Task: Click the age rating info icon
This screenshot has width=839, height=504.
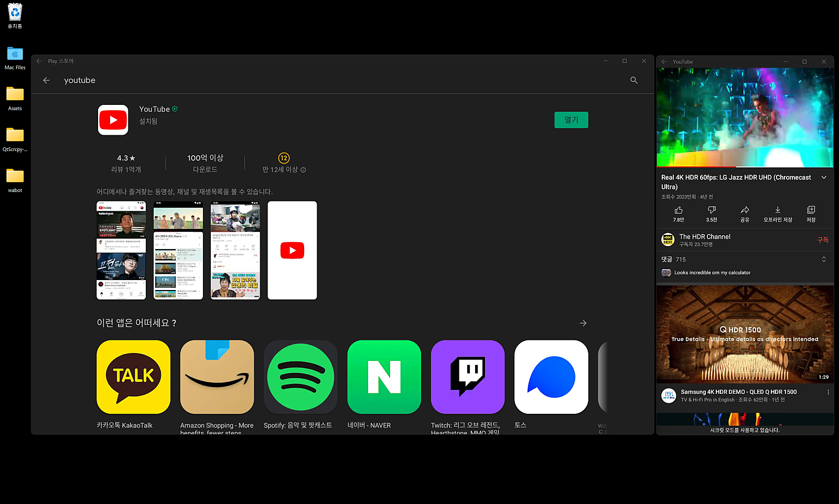Action: tap(303, 170)
